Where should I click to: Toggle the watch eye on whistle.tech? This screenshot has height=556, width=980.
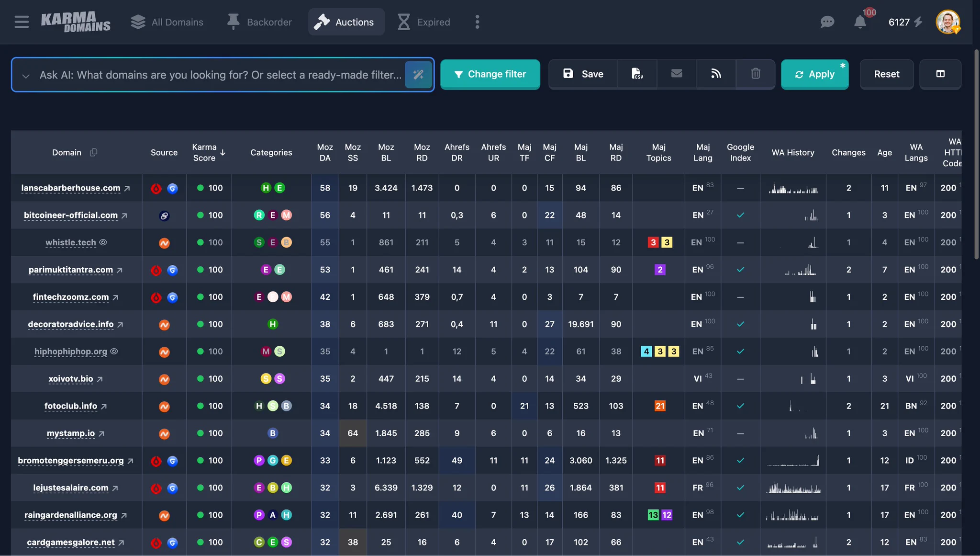click(103, 242)
